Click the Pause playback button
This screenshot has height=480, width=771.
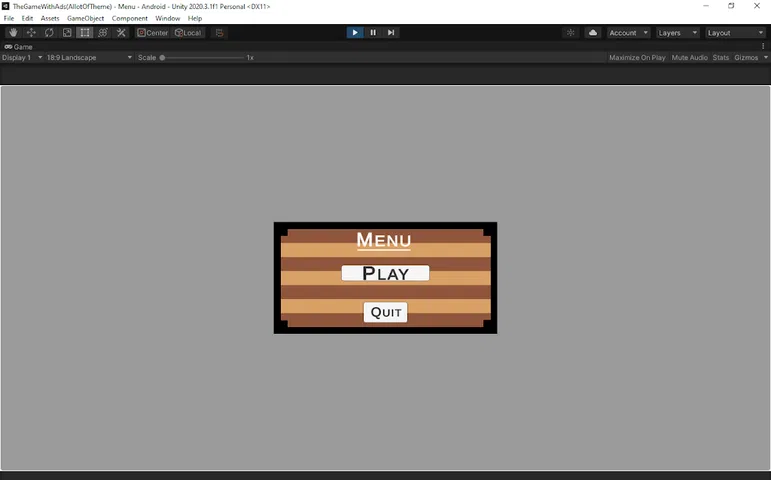(373, 33)
